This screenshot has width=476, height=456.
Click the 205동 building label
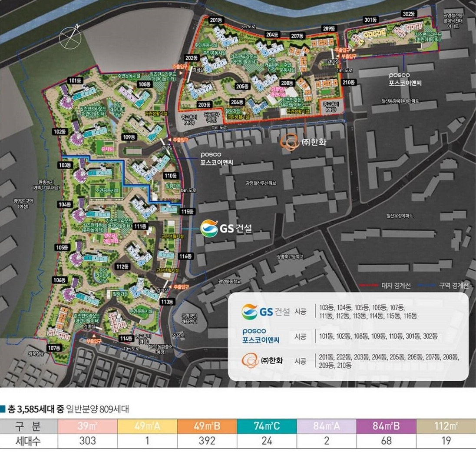pos(242,86)
